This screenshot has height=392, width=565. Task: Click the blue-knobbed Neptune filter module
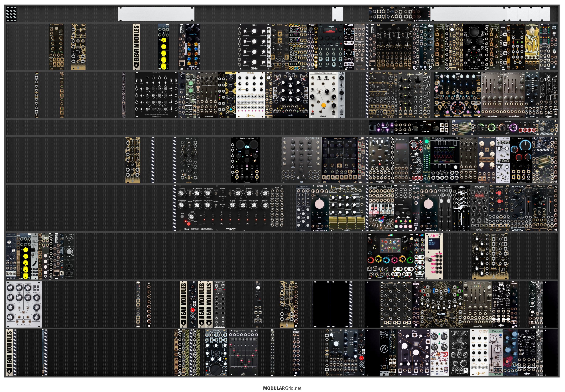click(521, 160)
